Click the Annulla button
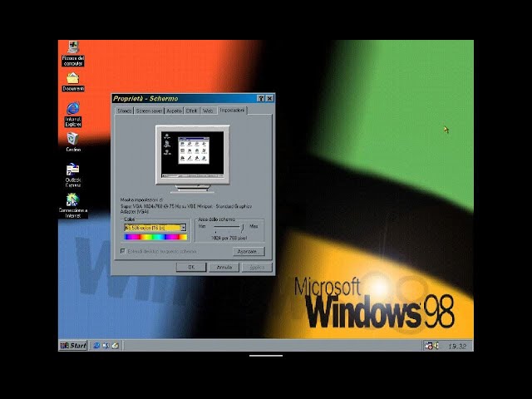 224,268
